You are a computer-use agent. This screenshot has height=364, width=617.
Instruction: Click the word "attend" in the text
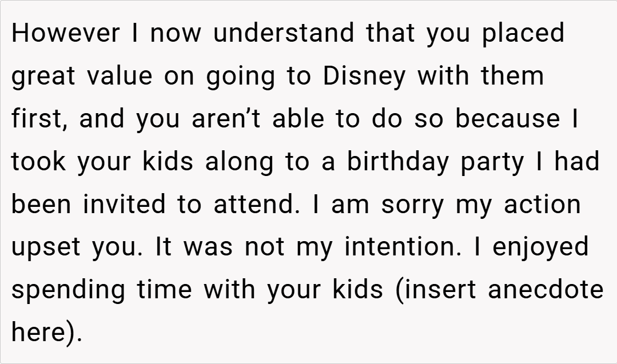click(256, 204)
